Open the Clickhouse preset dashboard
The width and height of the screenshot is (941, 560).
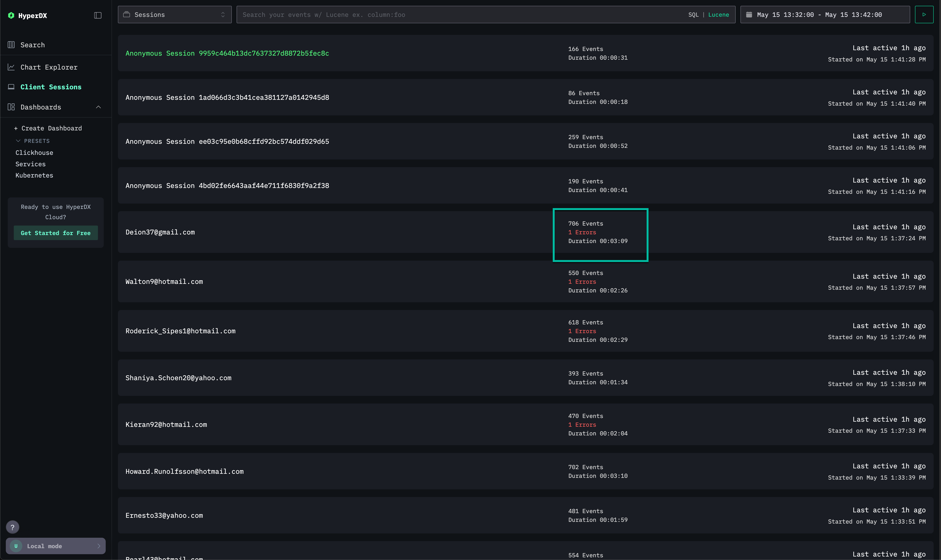point(34,153)
